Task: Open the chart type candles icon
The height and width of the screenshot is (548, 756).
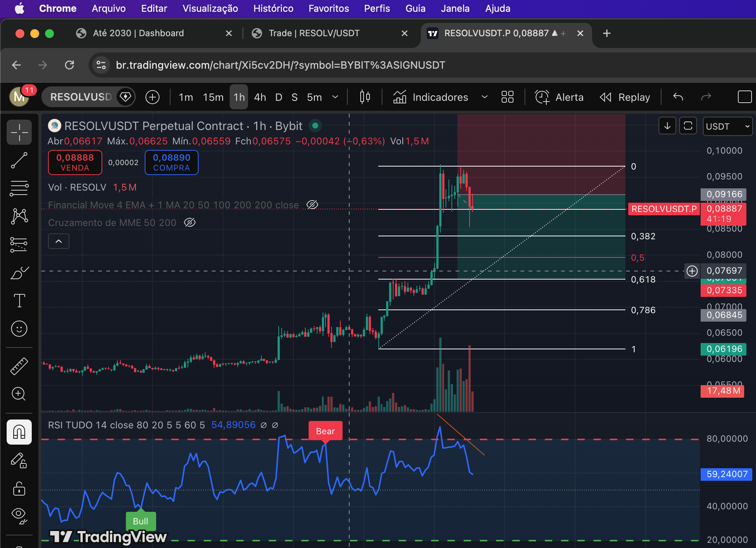Action: 365,97
